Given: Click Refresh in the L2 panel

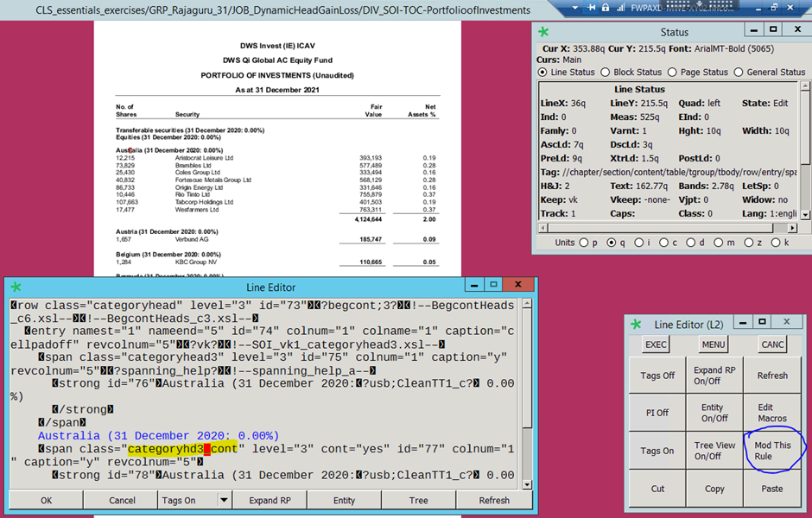Looking at the screenshot, I should (772, 376).
